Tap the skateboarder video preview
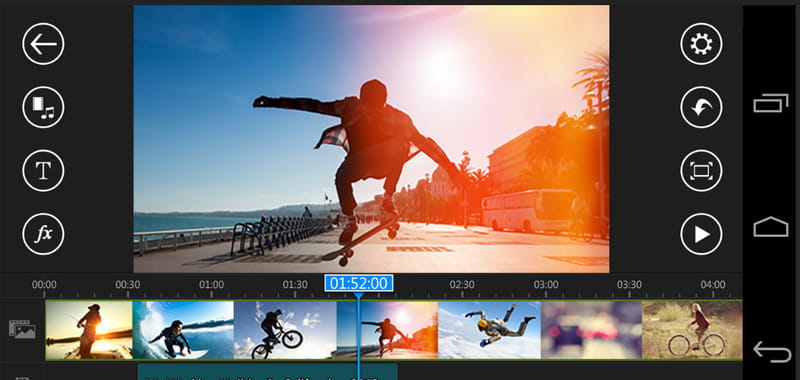Screen dimensions: 800x380 [371, 139]
